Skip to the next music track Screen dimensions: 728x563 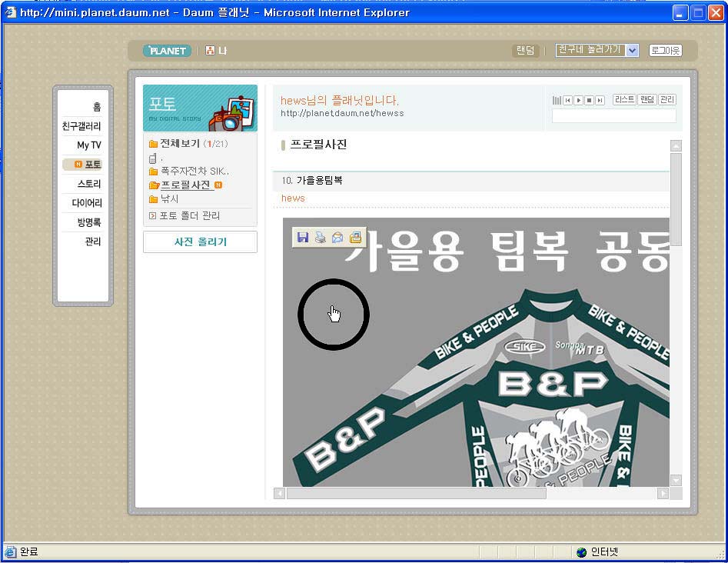[x=600, y=100]
